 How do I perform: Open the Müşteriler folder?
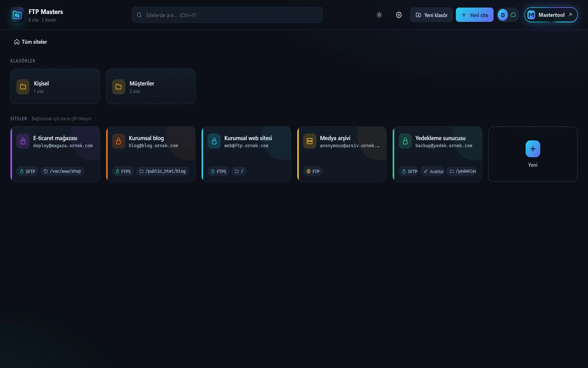[151, 86]
